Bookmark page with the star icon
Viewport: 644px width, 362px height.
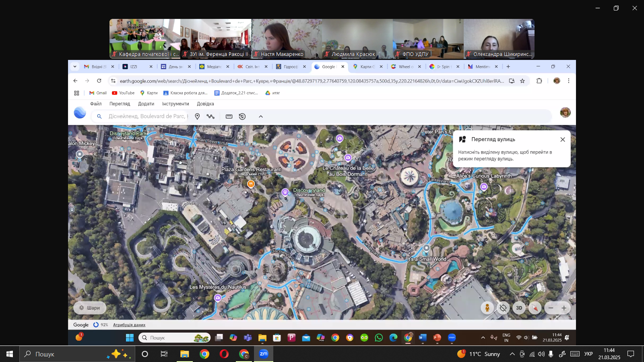(522, 81)
